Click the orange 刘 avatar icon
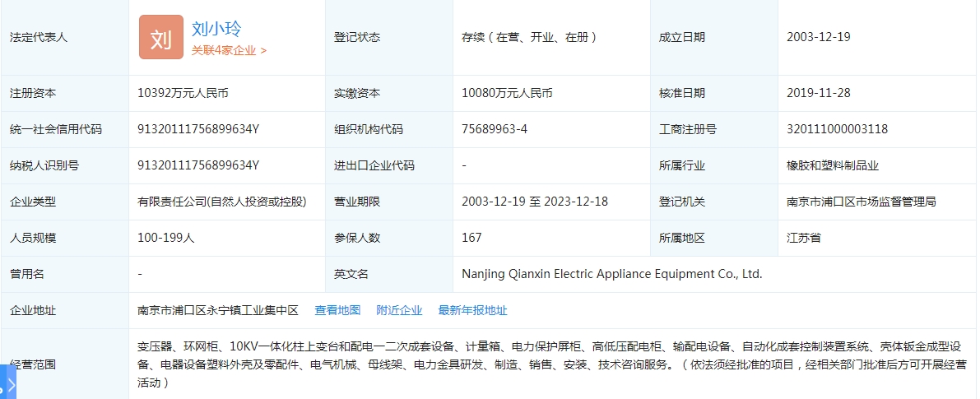The height and width of the screenshot is (399, 980). point(161,37)
